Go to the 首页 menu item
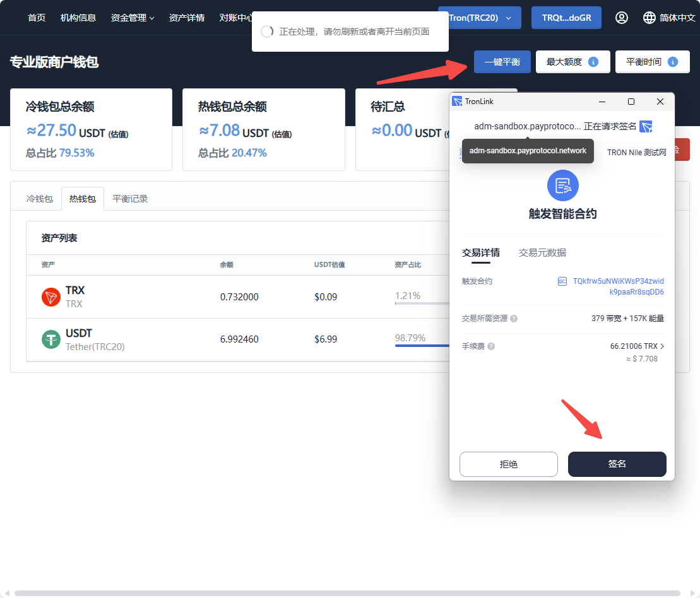The image size is (700, 598). pyautogui.click(x=37, y=18)
